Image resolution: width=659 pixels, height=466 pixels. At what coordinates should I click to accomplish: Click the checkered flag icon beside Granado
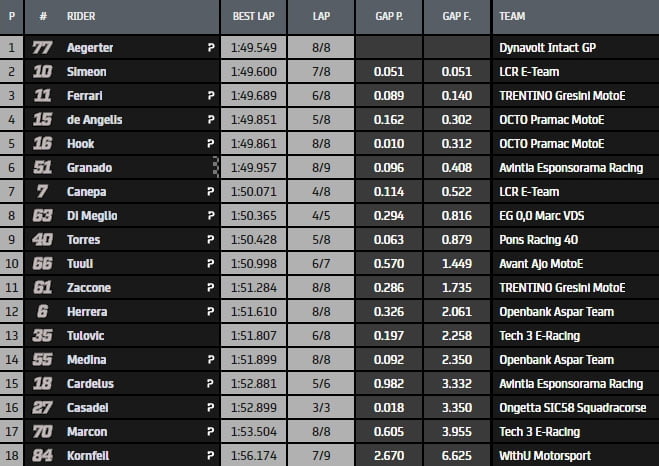pos(211,167)
